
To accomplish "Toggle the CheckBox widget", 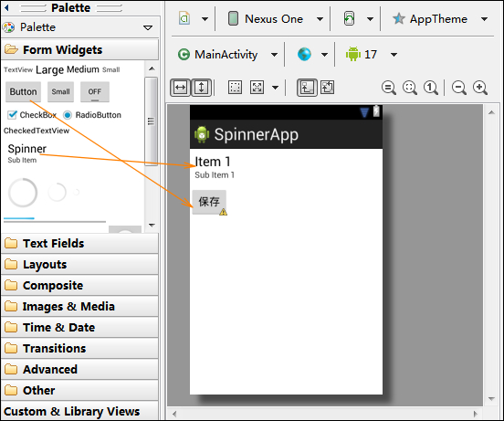I will pyautogui.click(x=32, y=115).
